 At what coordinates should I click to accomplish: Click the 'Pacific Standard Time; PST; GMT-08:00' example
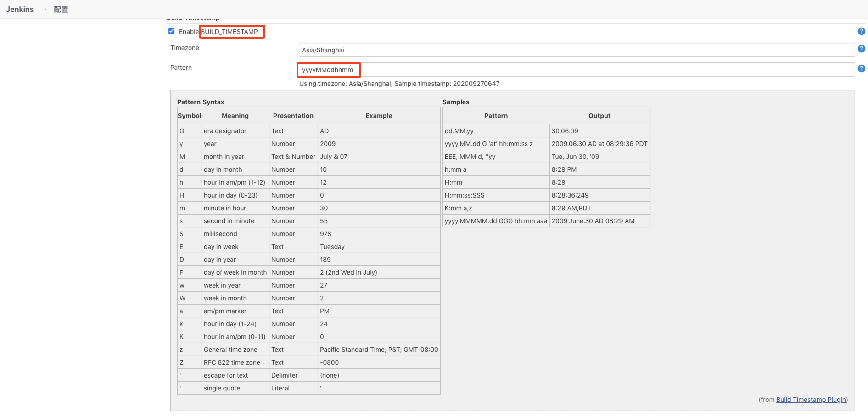click(379, 350)
